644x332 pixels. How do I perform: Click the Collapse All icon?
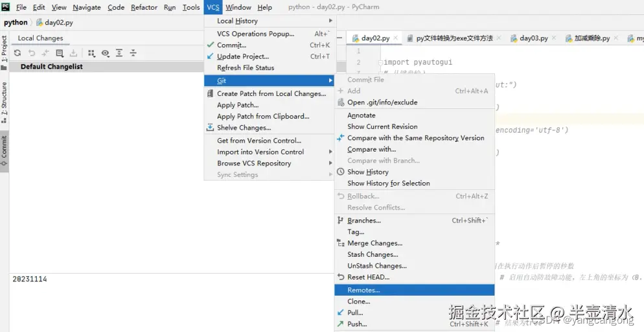133,53
